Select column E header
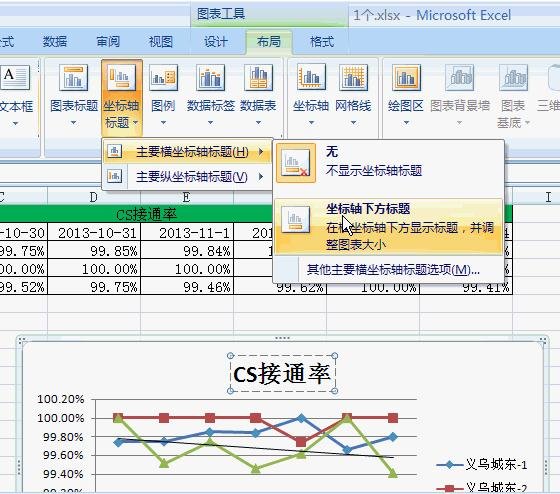 coord(186,197)
